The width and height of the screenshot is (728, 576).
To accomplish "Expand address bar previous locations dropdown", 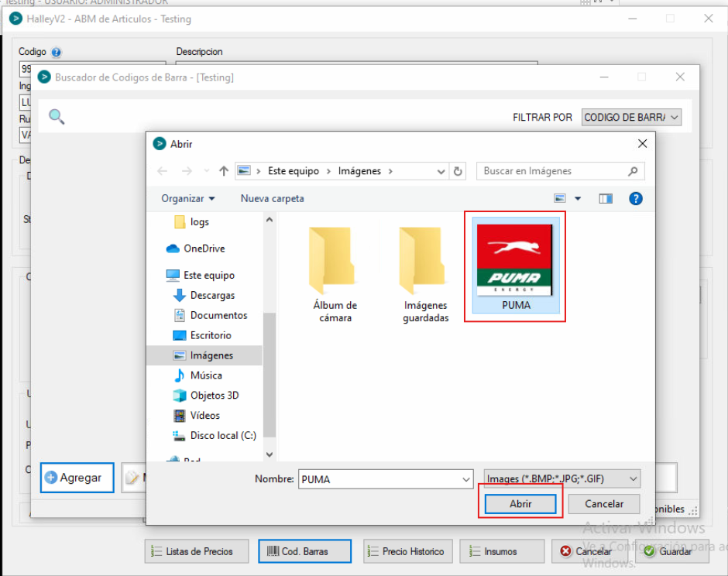I will point(441,172).
